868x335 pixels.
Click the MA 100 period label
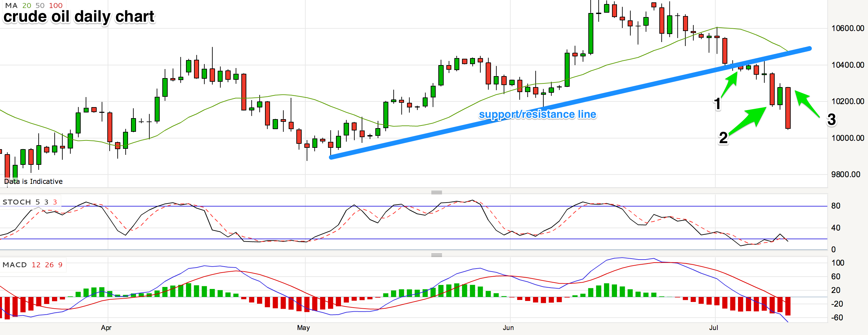[56, 5]
